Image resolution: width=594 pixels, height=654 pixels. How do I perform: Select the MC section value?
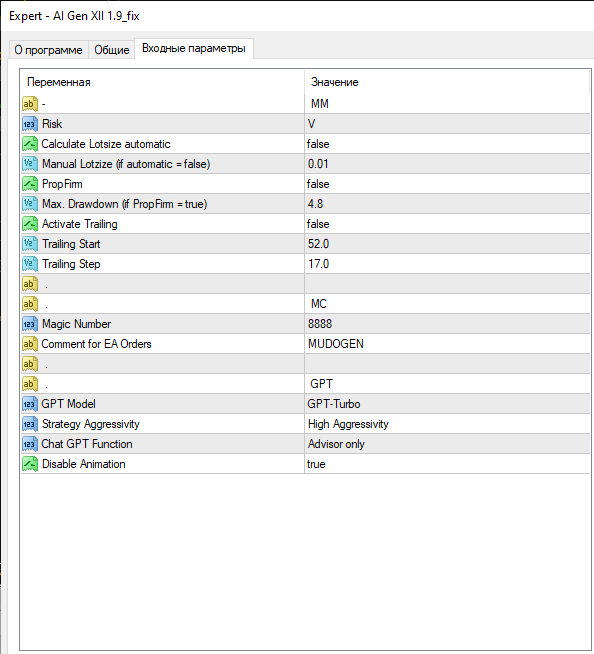(x=447, y=304)
